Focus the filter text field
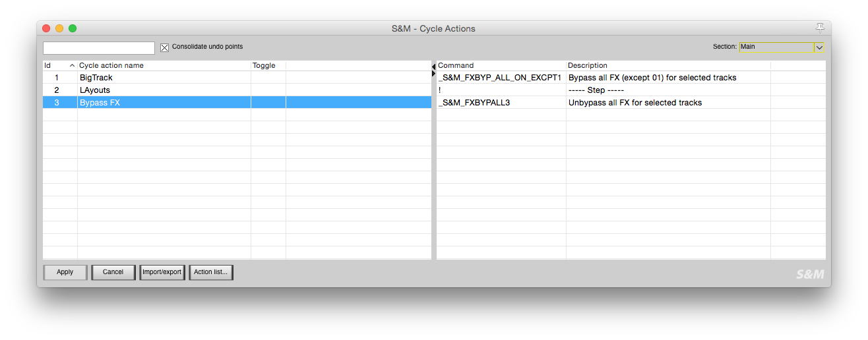The image size is (868, 340). [99, 48]
